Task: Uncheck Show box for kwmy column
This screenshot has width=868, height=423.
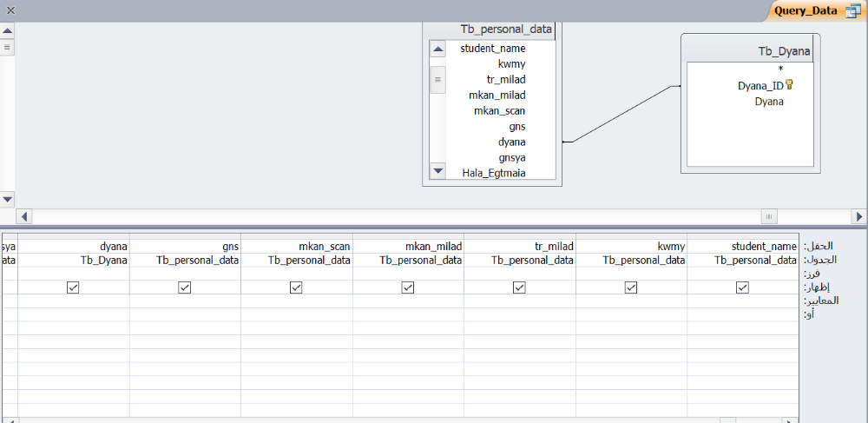Action: click(x=630, y=288)
